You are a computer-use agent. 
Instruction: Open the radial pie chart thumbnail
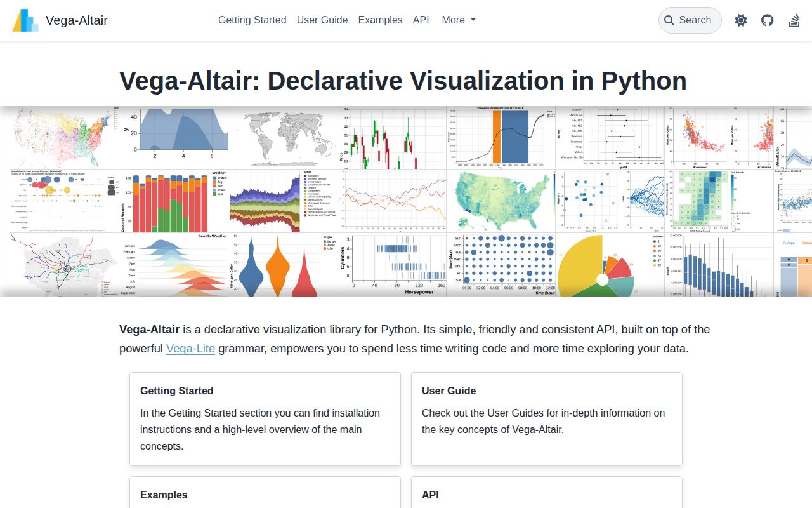(x=610, y=264)
